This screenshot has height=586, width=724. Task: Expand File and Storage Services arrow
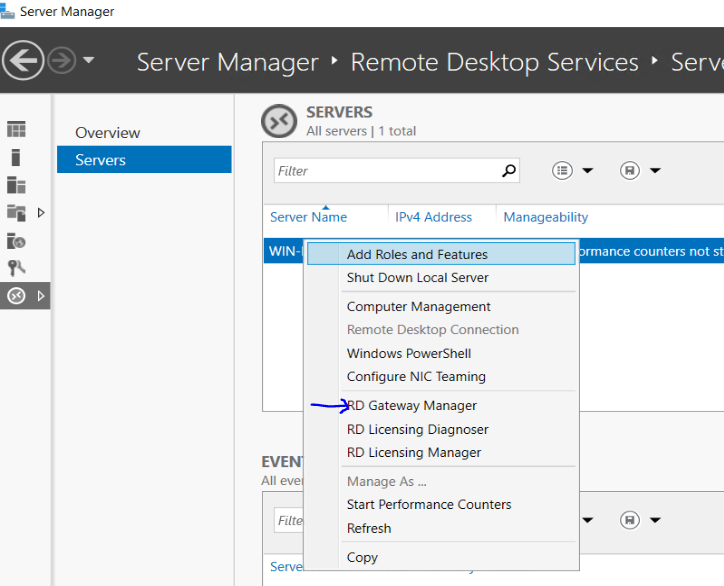click(x=41, y=213)
